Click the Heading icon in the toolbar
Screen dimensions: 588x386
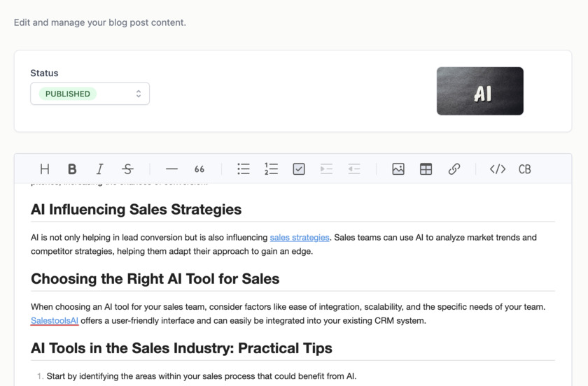tap(45, 169)
